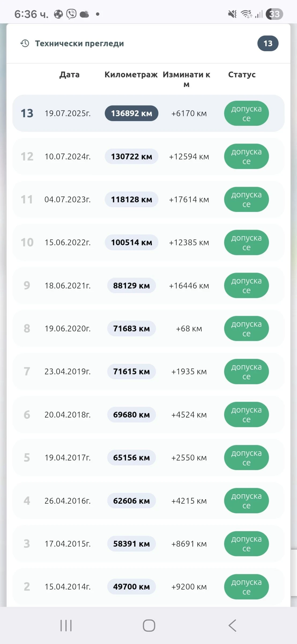The height and width of the screenshot is (644, 297).
Task: Tap the weather cloud notification icon
Action: point(84,14)
